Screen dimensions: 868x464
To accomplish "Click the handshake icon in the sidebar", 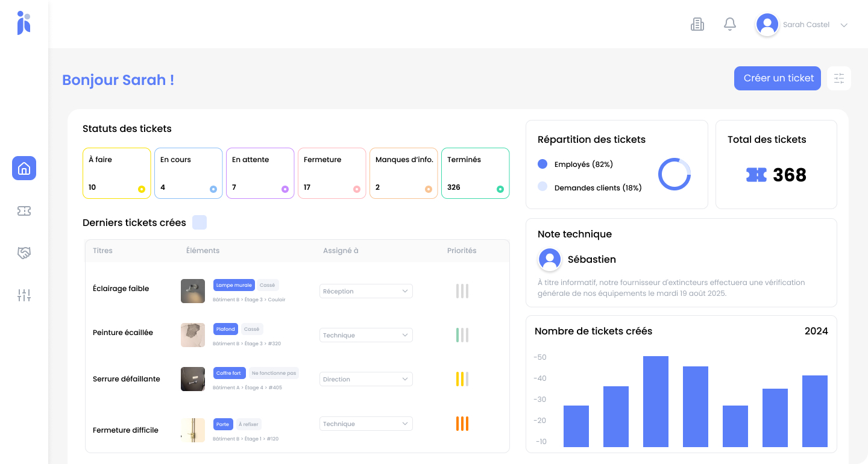I will [24, 252].
